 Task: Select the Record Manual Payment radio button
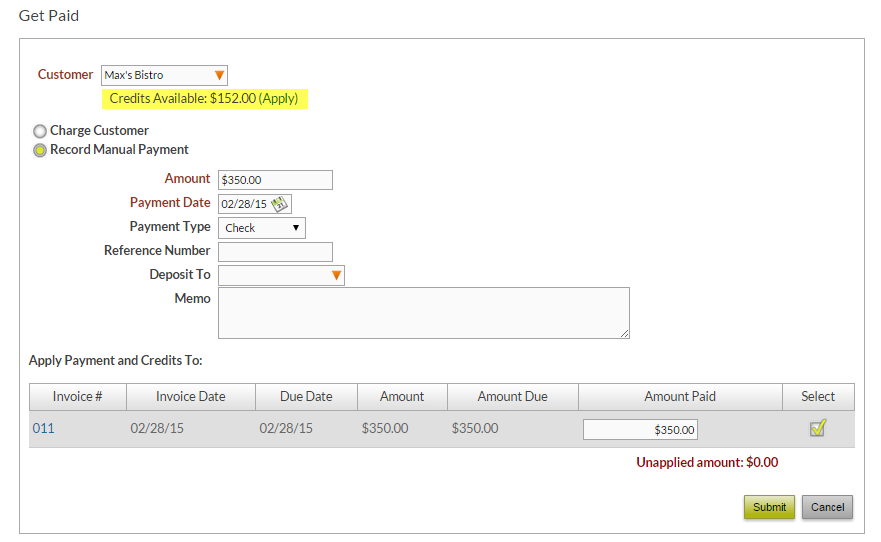[x=40, y=151]
